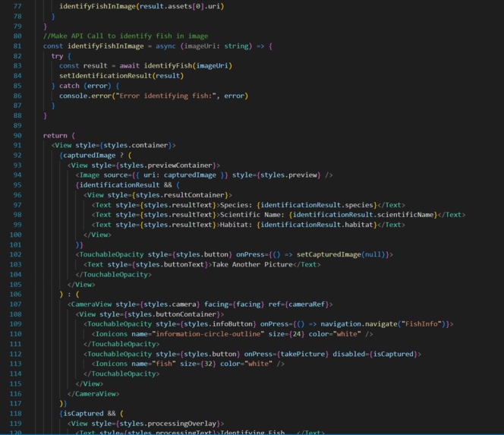This screenshot has height=435, width=504.
Task: Click 'capturedImage ?' on line 92
Action: coord(93,156)
